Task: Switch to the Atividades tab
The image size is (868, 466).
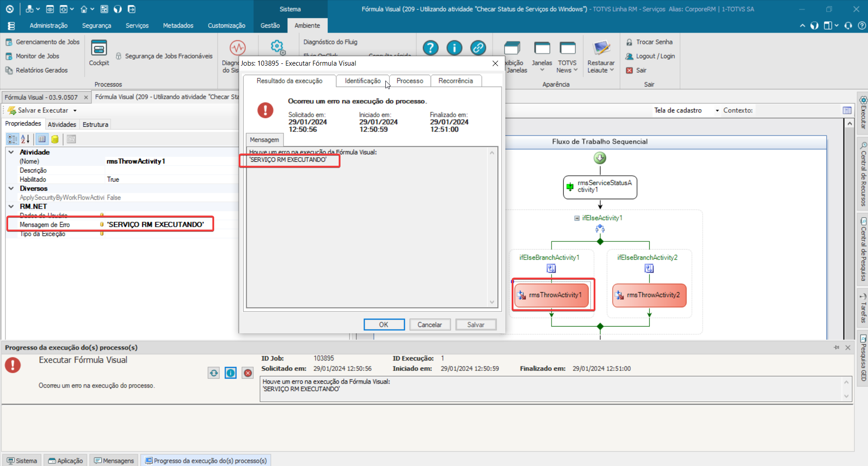Action: point(62,125)
